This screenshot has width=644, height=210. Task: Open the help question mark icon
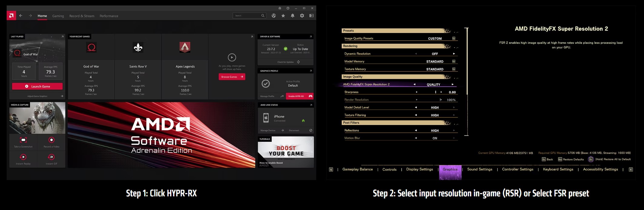(x=288, y=8)
